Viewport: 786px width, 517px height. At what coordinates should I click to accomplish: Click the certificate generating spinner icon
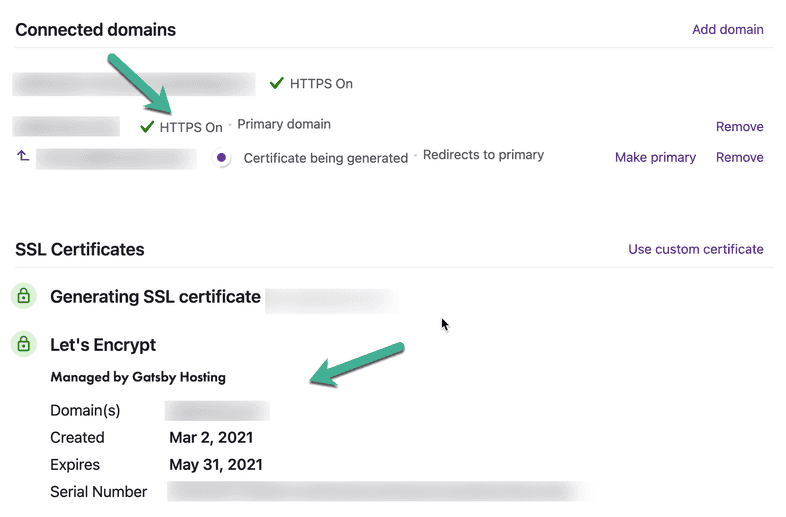point(222,158)
